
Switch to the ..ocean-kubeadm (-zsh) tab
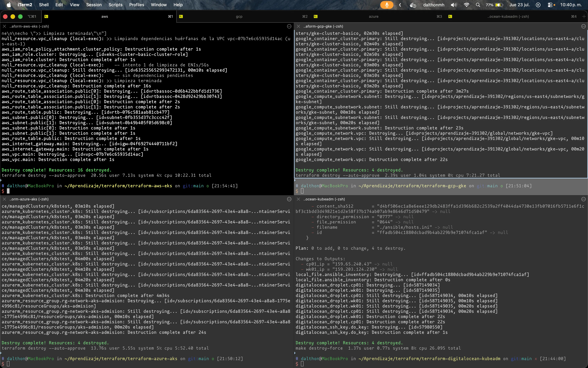(x=508, y=17)
